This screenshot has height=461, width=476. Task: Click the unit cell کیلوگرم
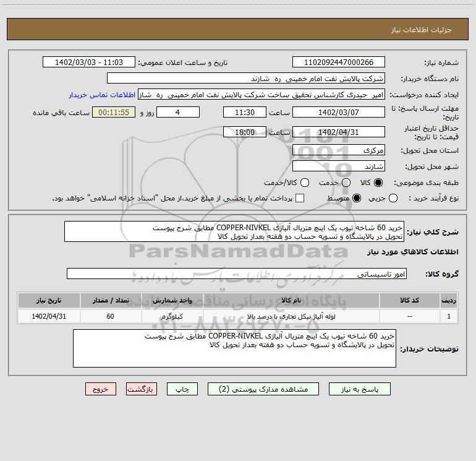(x=172, y=317)
